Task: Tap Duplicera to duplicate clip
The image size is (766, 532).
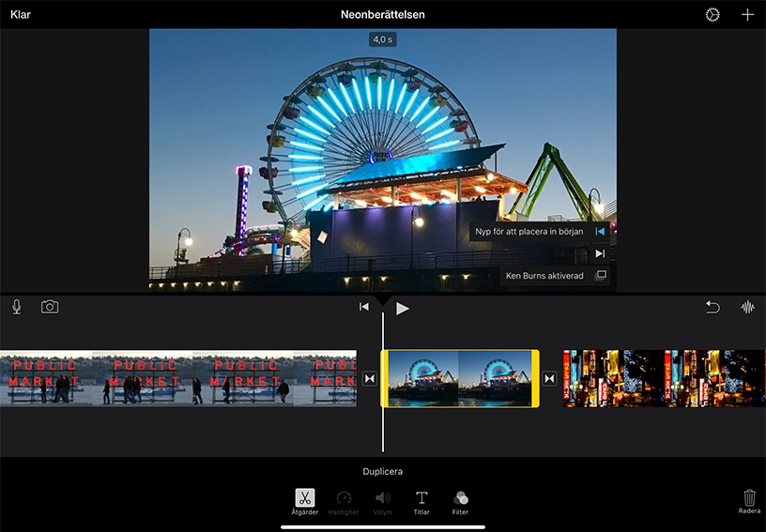Action: [382, 471]
